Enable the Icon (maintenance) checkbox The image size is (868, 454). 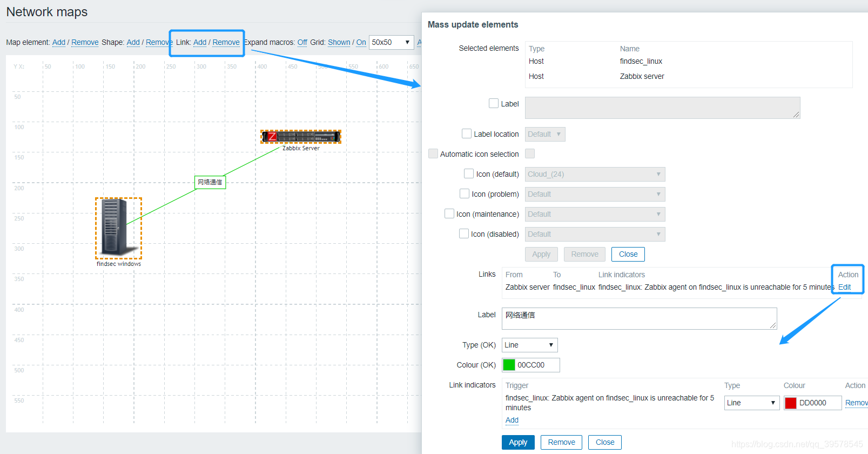[449, 213]
